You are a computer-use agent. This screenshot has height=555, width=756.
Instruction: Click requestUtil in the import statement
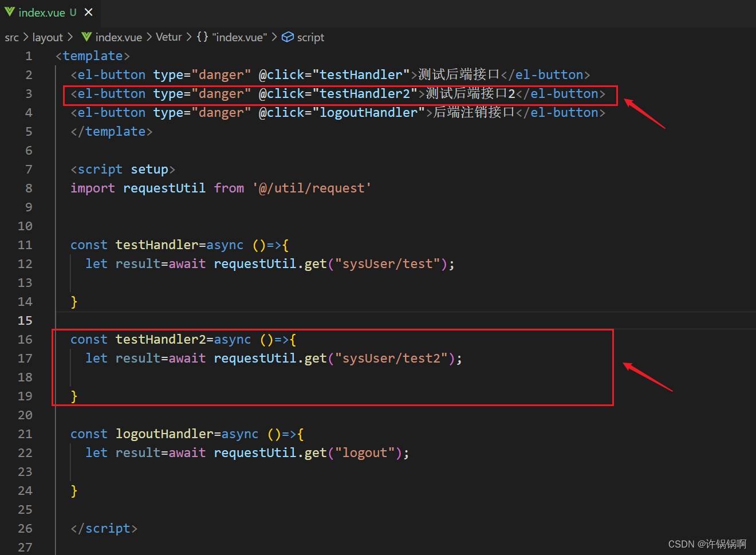tap(164, 188)
